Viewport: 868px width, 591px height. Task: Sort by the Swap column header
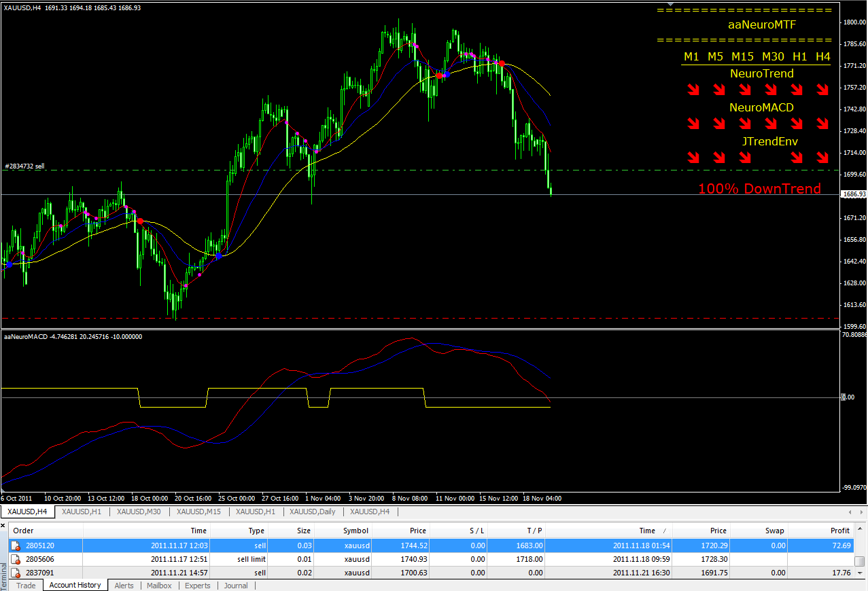[760, 531]
